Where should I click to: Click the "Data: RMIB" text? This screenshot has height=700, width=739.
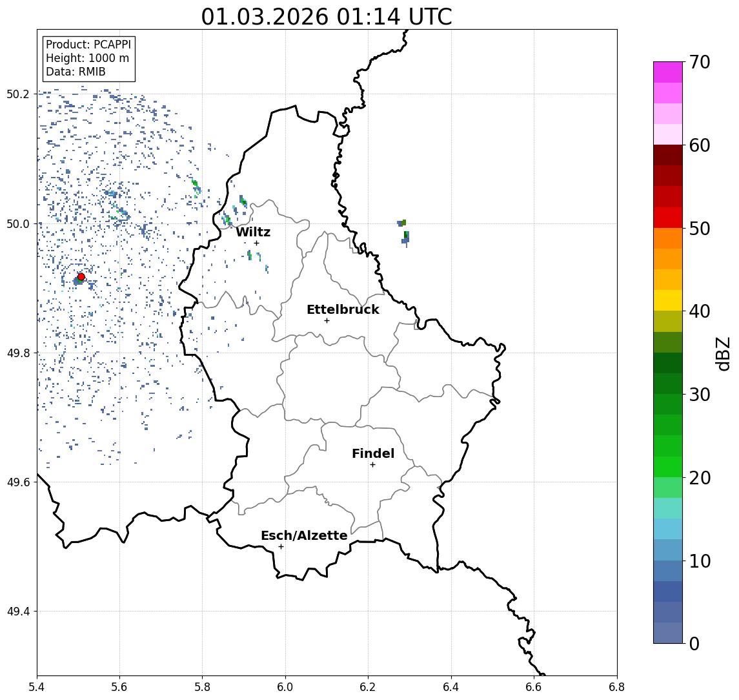tap(76, 72)
